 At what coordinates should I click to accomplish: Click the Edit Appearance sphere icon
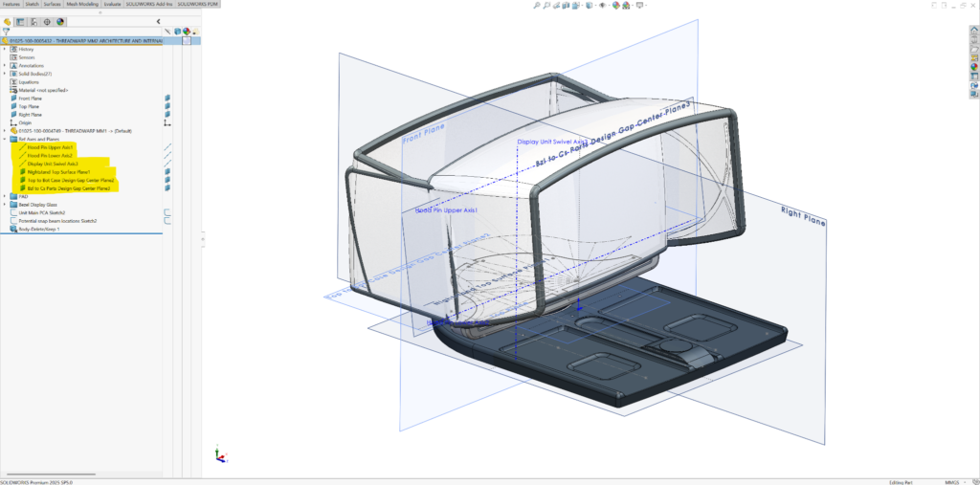pos(615,5)
